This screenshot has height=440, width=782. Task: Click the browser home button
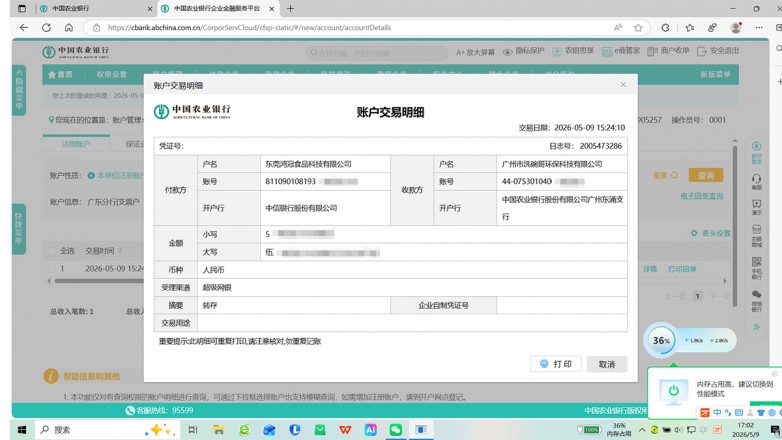coord(69,27)
